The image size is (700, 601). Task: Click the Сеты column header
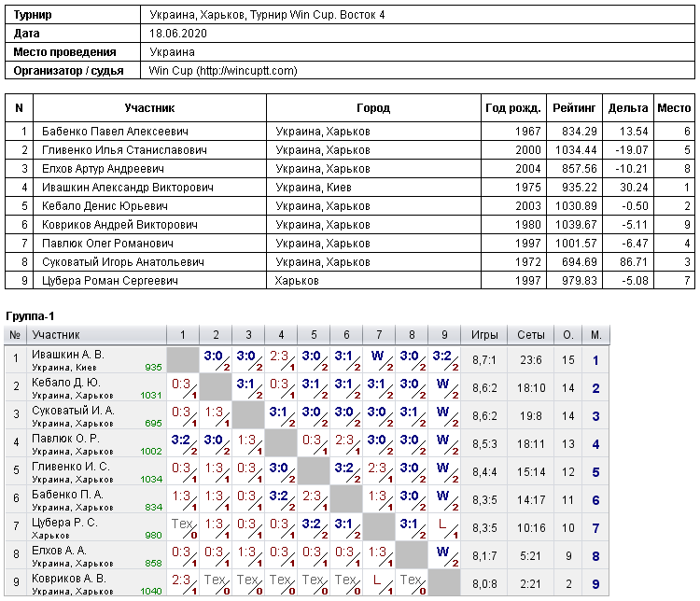(x=531, y=335)
